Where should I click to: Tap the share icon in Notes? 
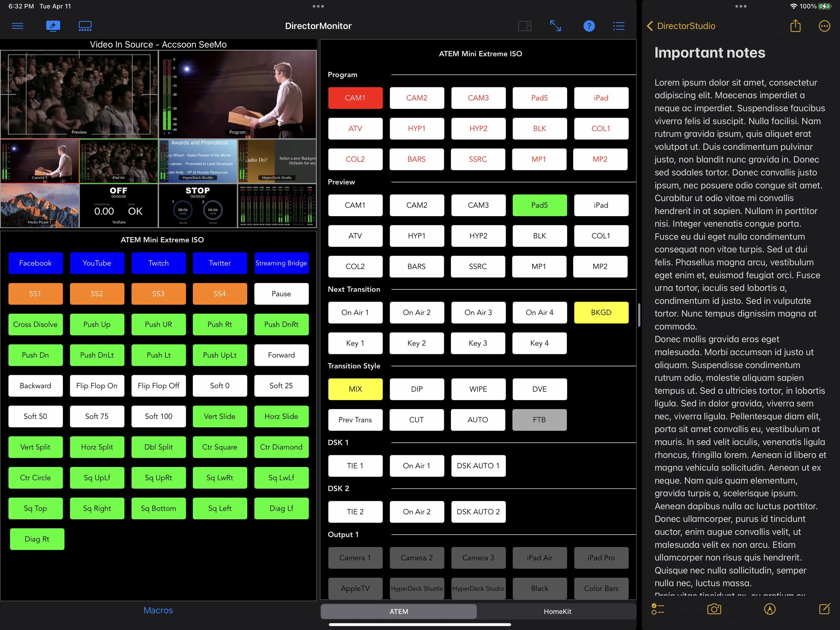pos(795,26)
